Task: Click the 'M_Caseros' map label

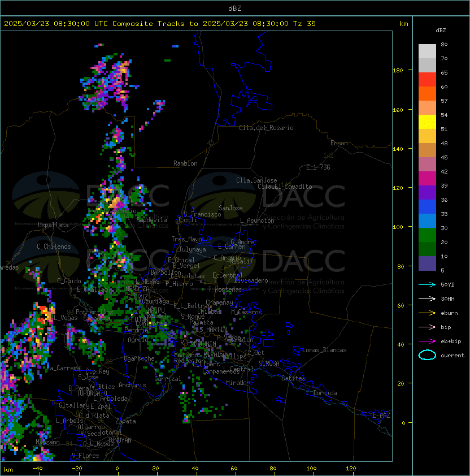Action: (x=246, y=311)
